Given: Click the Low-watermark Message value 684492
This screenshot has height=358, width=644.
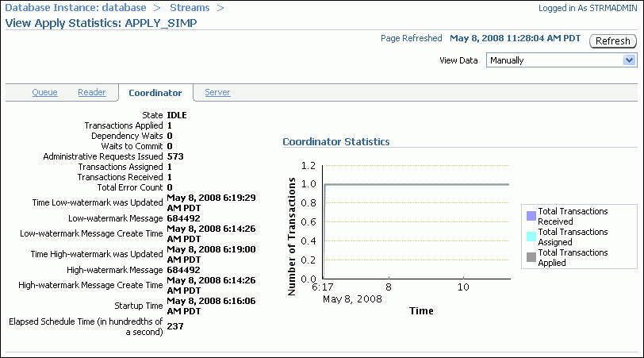Looking at the screenshot, I should [183, 218].
